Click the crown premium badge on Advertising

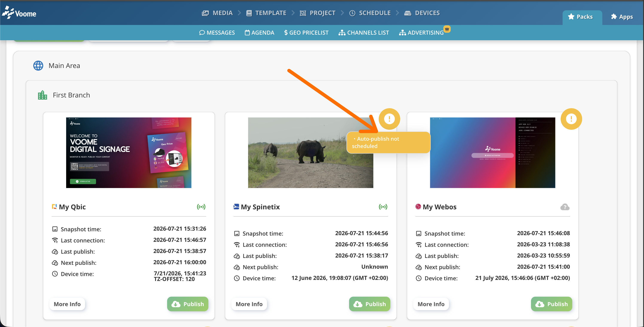pos(447,29)
